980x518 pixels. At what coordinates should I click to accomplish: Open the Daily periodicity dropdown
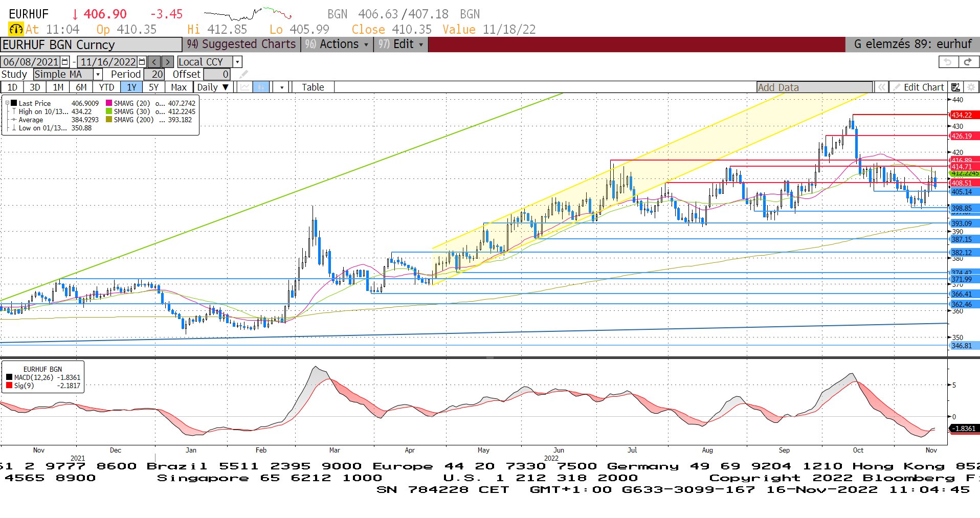click(213, 87)
